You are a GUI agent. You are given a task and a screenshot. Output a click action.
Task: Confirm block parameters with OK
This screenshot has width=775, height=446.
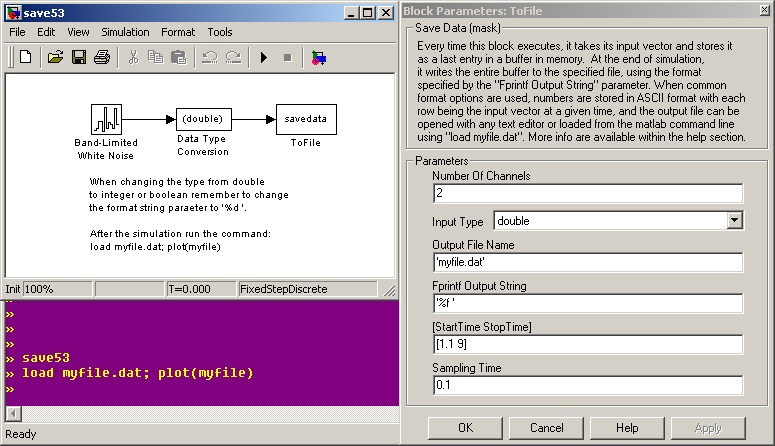pyautogui.click(x=465, y=428)
